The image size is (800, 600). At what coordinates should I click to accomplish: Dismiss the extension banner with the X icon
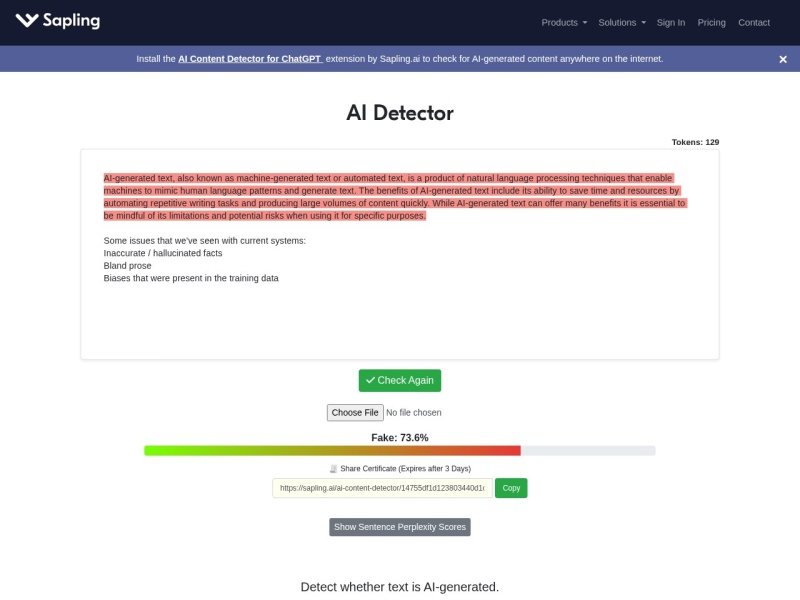784,59
